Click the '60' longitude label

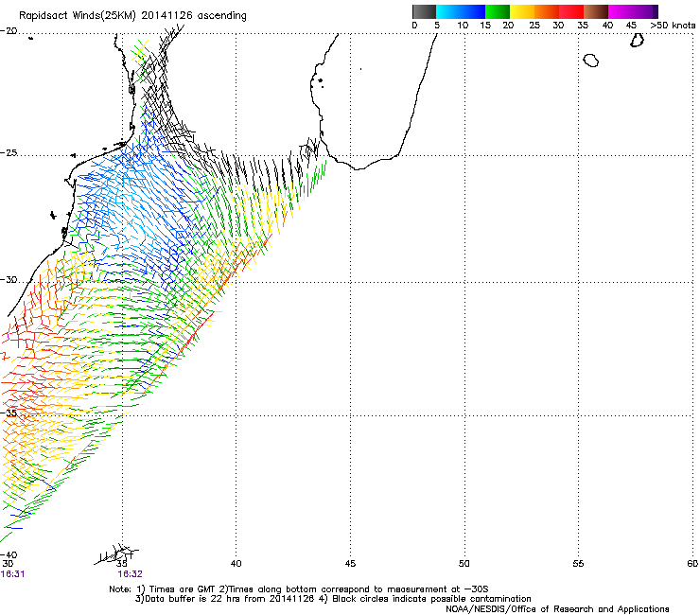click(692, 564)
